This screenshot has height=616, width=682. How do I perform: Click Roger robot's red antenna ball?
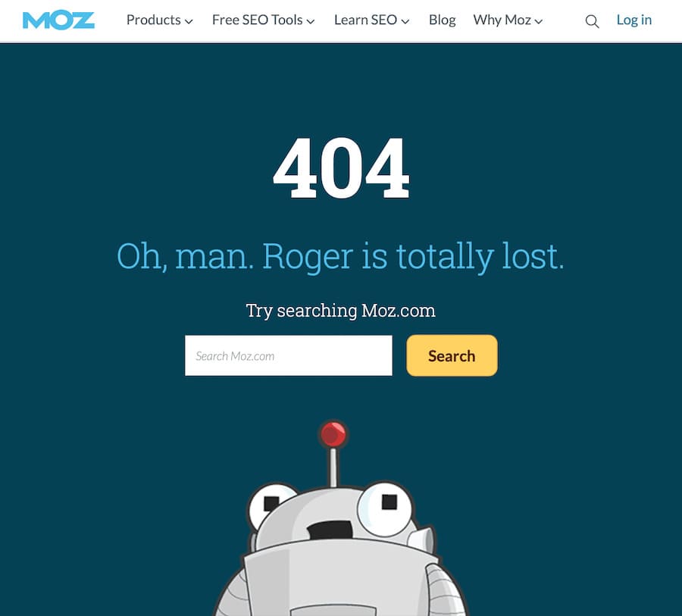pyautogui.click(x=333, y=433)
